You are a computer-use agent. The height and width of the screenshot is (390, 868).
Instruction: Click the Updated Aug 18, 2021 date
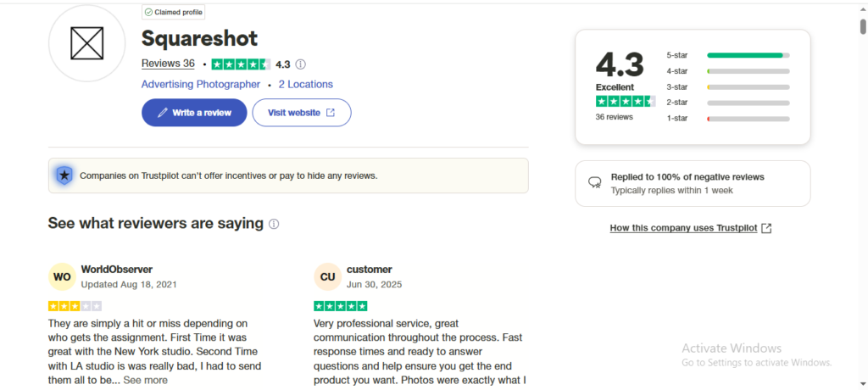[x=129, y=285]
